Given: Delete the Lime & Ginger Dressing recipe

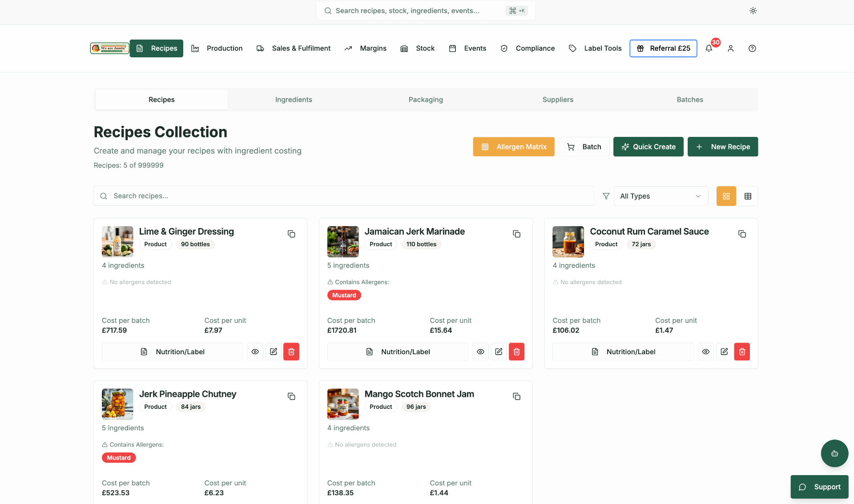Looking at the screenshot, I should click(x=291, y=352).
